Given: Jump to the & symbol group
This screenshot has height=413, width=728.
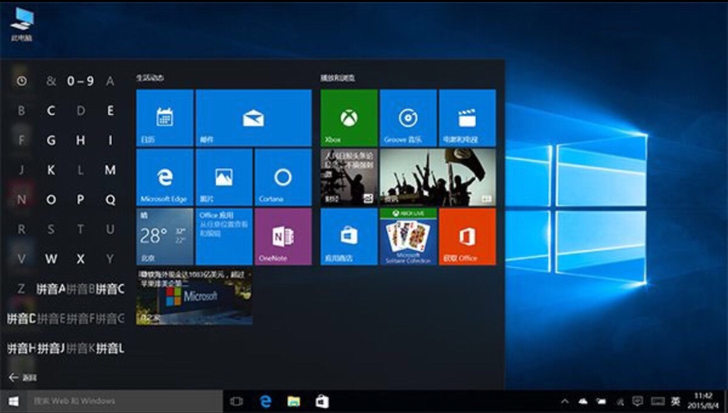Looking at the screenshot, I should tap(51, 81).
